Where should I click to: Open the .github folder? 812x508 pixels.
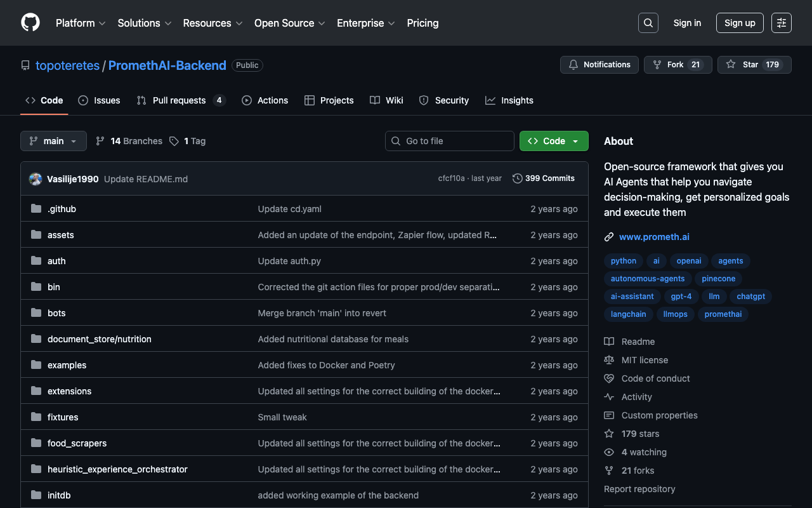coord(62,209)
